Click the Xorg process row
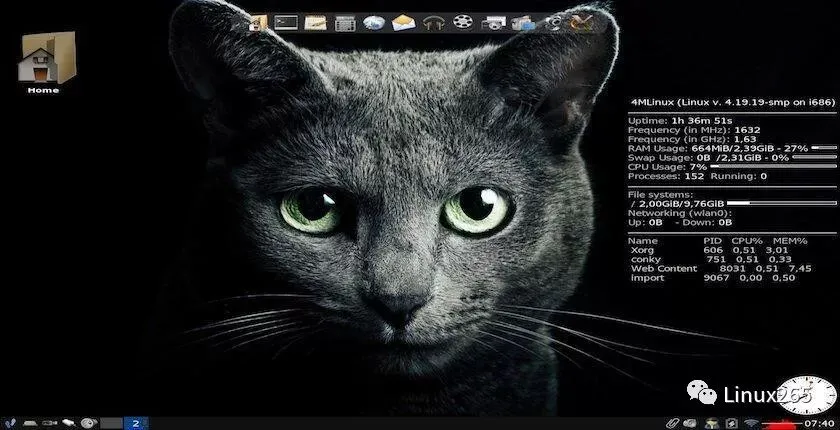The width and height of the screenshot is (840, 430). coord(709,250)
